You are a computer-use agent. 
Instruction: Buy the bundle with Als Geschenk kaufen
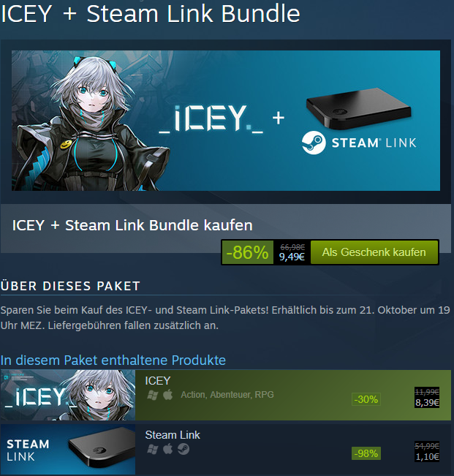point(374,252)
